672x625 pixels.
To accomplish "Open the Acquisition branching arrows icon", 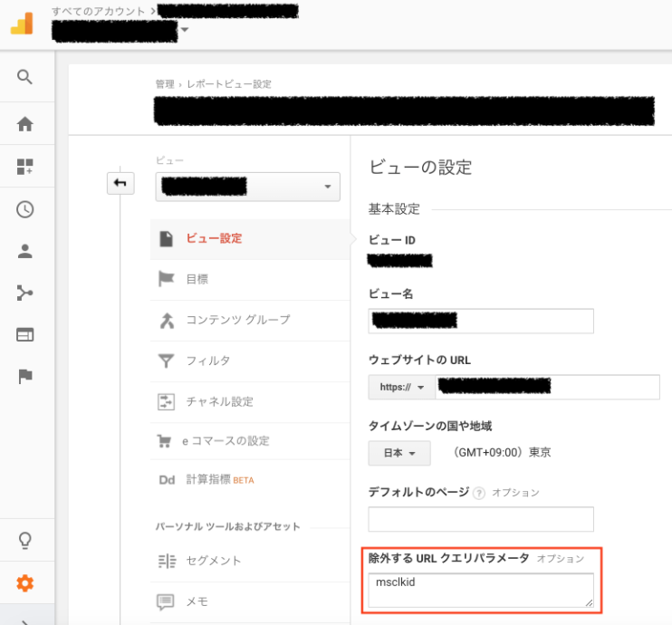I will 25,293.
